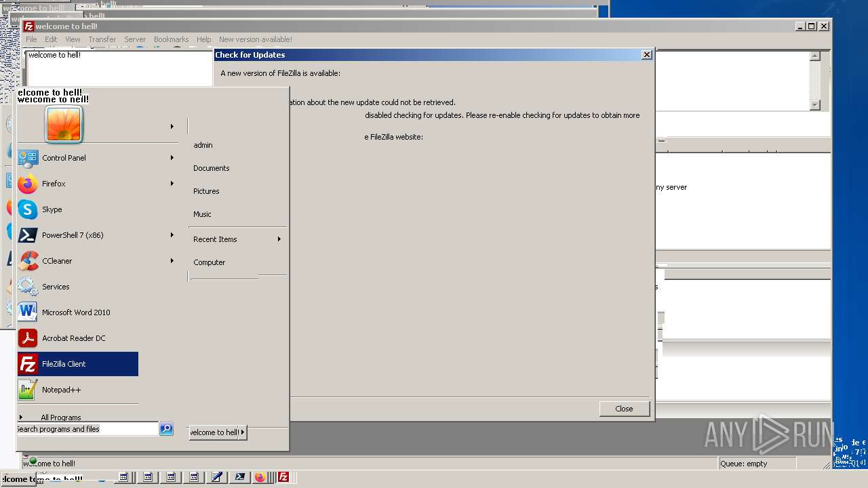Open the Transfer menu

click(102, 39)
